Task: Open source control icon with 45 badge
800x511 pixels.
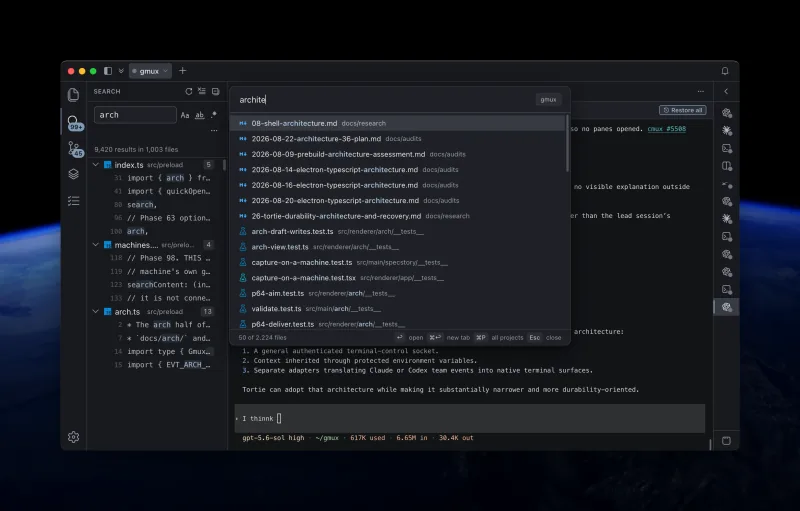Action: point(75,149)
